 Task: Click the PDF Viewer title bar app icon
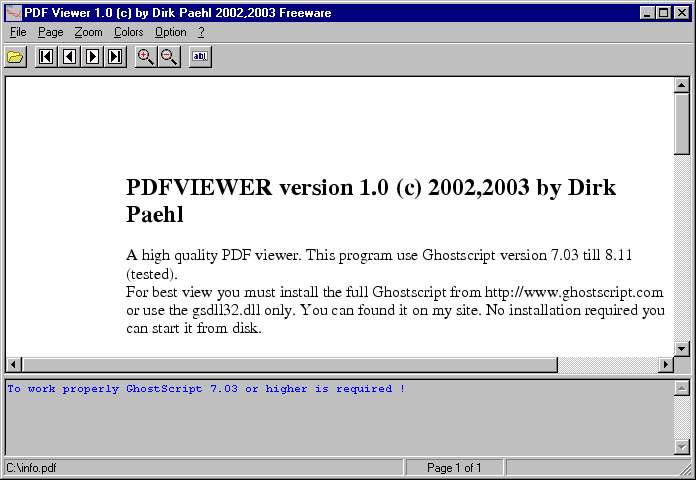[14, 12]
